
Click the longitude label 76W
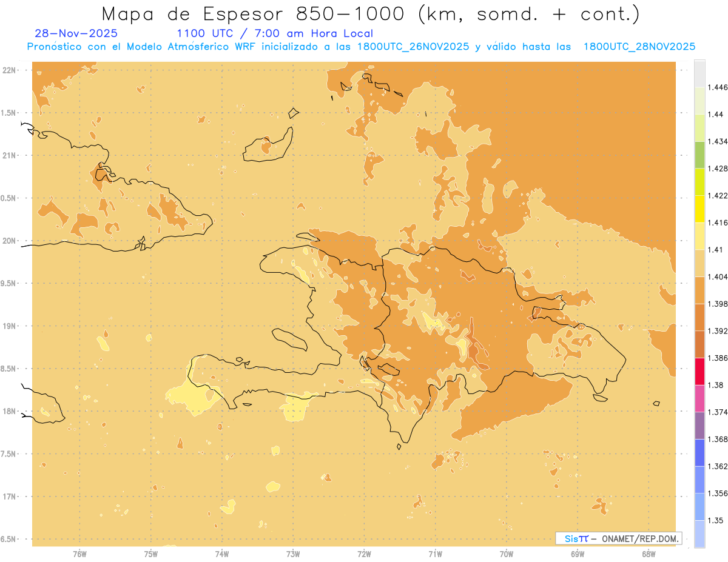(x=79, y=554)
